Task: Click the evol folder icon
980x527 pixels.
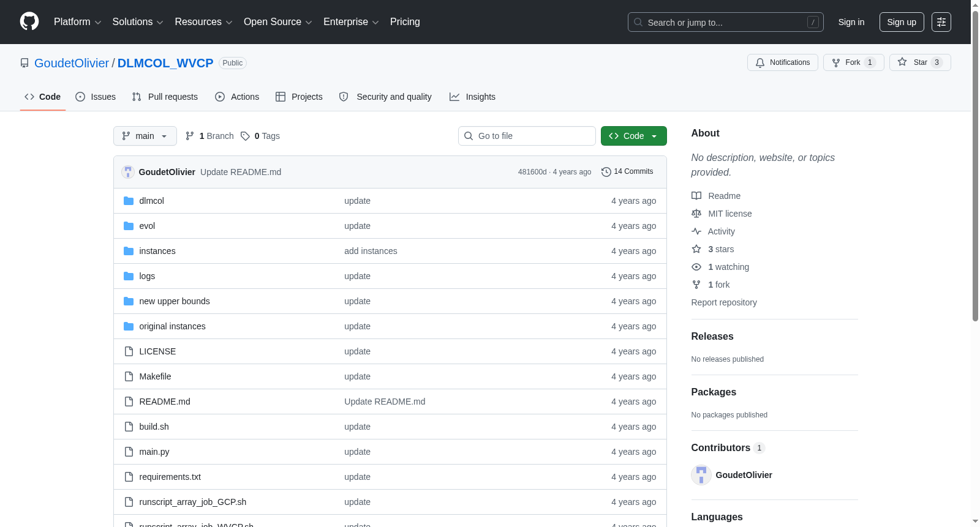Action: tap(129, 226)
